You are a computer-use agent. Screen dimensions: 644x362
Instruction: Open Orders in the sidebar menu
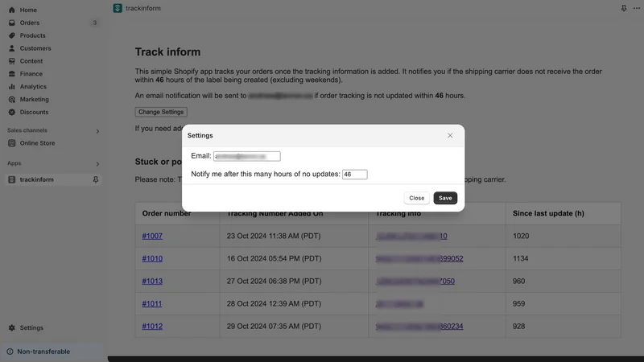(x=30, y=23)
